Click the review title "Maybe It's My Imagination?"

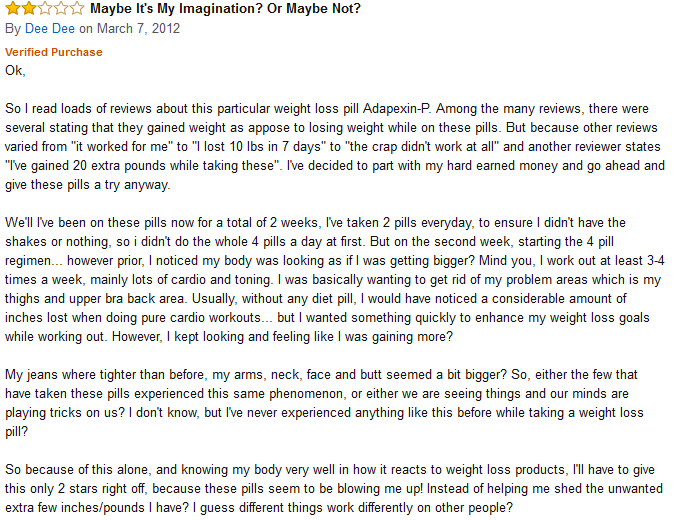pyautogui.click(x=176, y=9)
